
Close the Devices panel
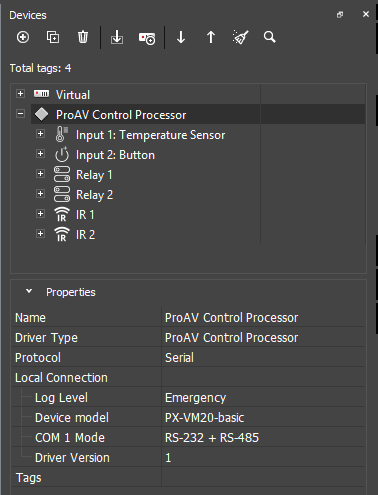366,14
